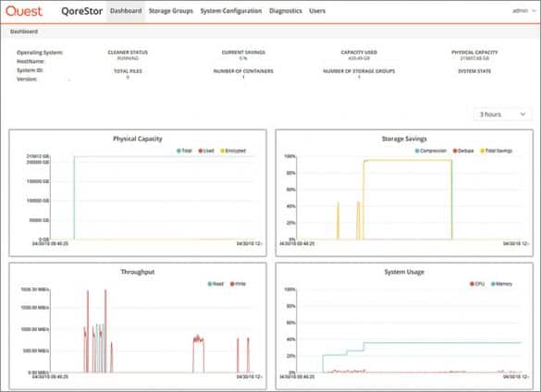Open the System Configuration tab
Viewport: 541px width, 392px height.
231,11
